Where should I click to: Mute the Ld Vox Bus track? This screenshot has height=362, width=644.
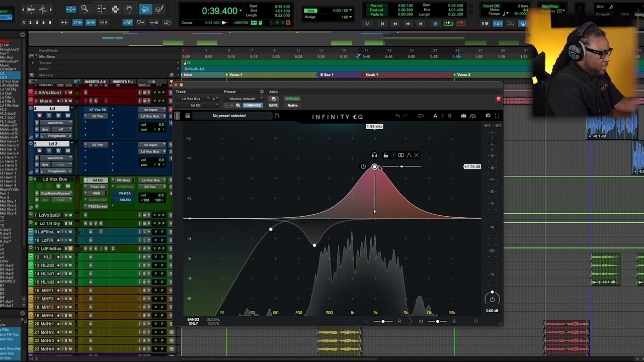tap(68, 187)
